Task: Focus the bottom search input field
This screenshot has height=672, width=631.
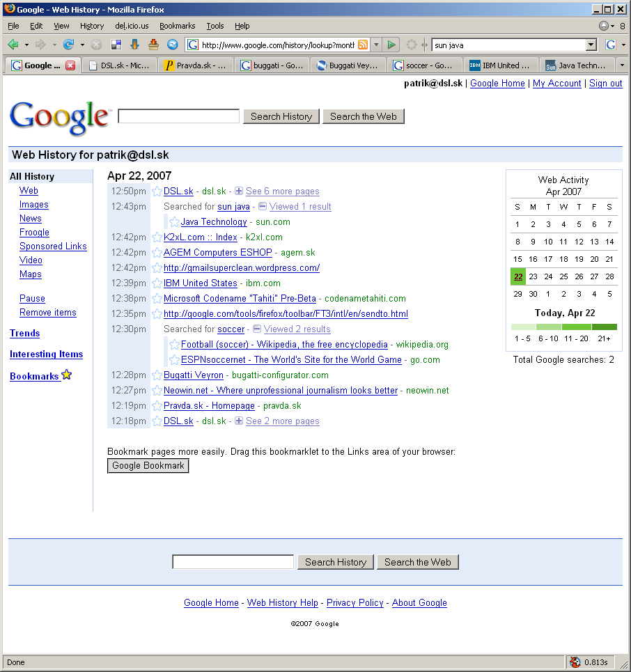Action: [233, 562]
